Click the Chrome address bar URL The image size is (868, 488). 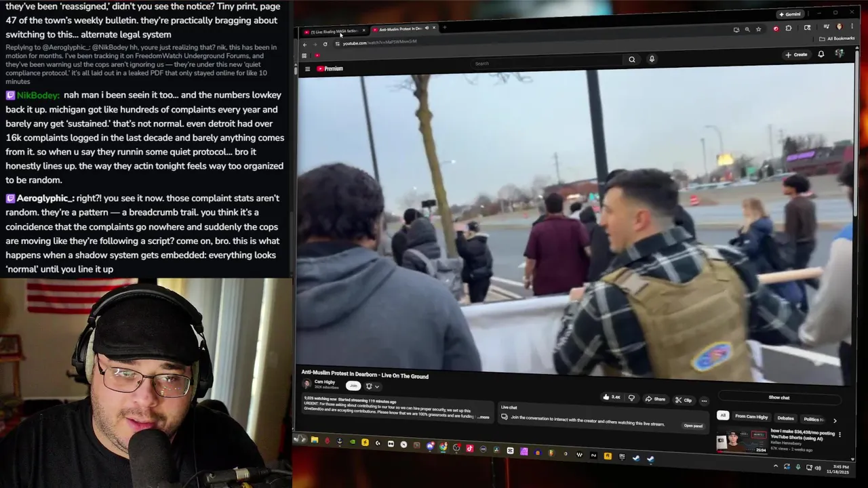pyautogui.click(x=379, y=43)
